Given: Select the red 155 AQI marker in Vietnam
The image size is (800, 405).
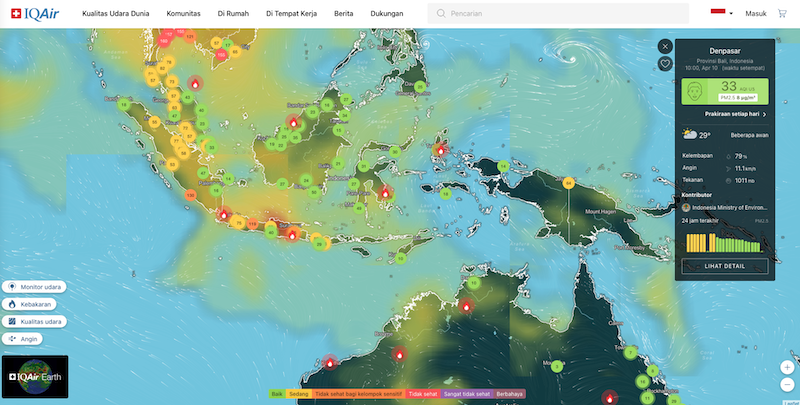Looking at the screenshot, I should (x=221, y=54).
